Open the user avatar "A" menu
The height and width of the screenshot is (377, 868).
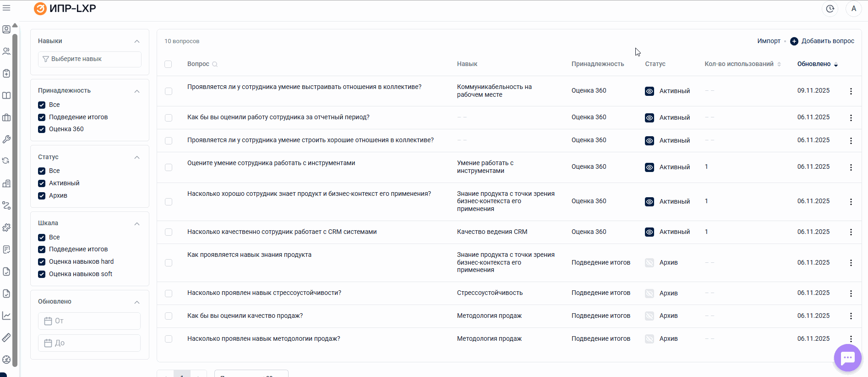coord(853,9)
